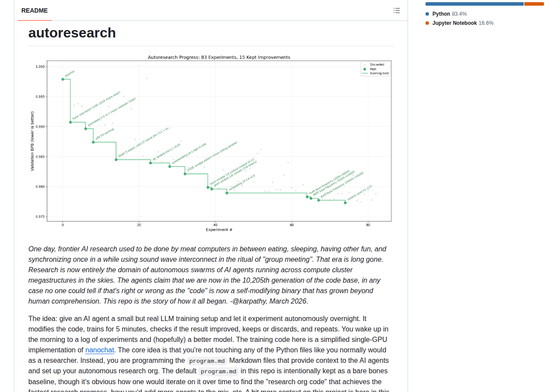Click the words 'One day, frontier AI research'
Image resolution: width=558 pixels, height=392 pixels.
point(75,249)
